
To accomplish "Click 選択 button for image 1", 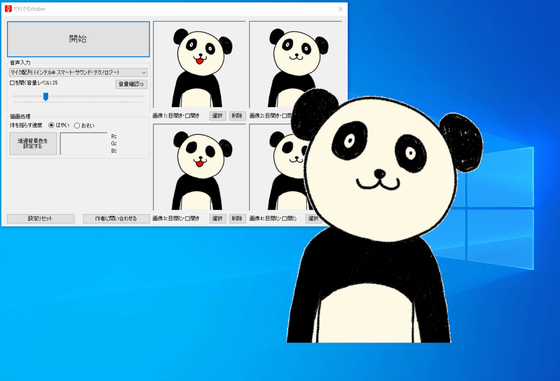I will 217,116.
